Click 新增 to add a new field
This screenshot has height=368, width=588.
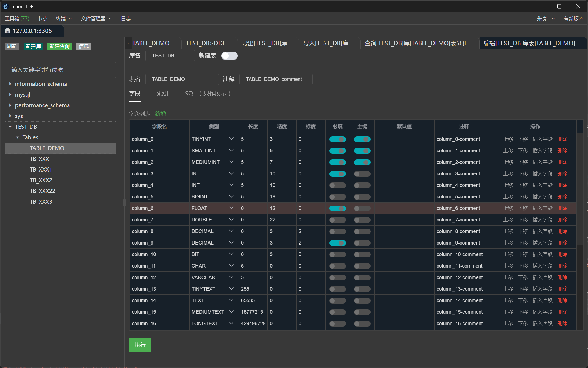coord(160,114)
